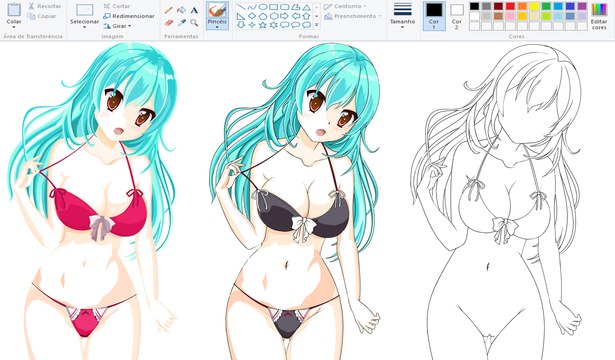Screen dimensions: 615x360
Task: Pick the yellow palette swatch
Action: coord(534,6)
